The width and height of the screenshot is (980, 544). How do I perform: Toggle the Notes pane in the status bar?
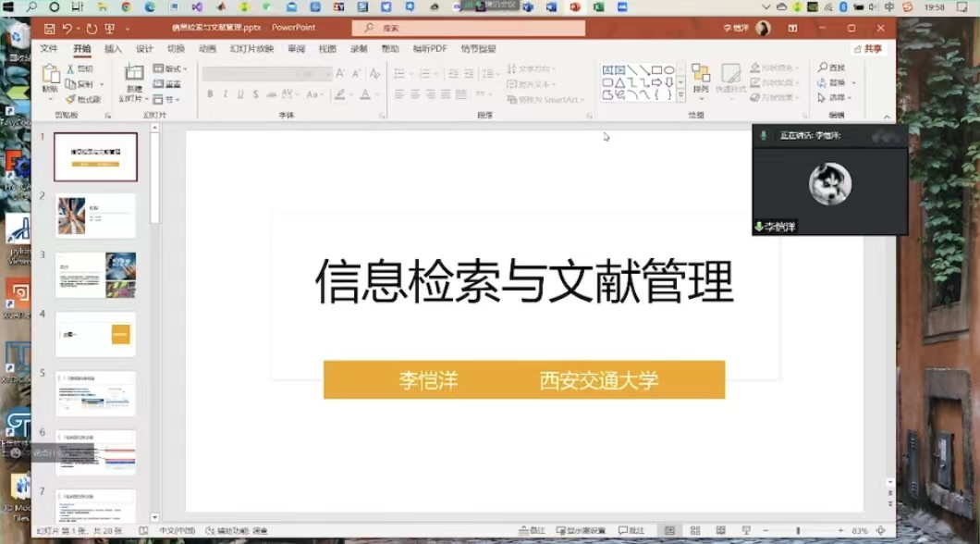532,531
